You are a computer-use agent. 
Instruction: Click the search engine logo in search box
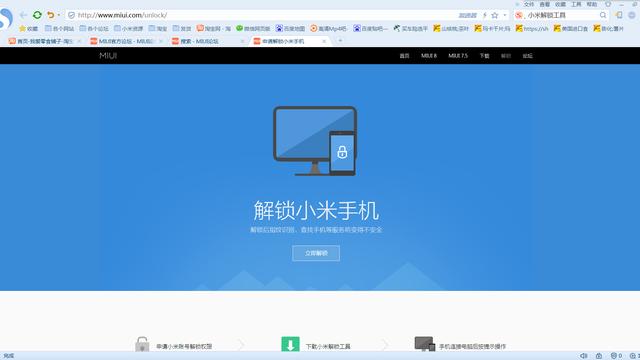(519, 15)
